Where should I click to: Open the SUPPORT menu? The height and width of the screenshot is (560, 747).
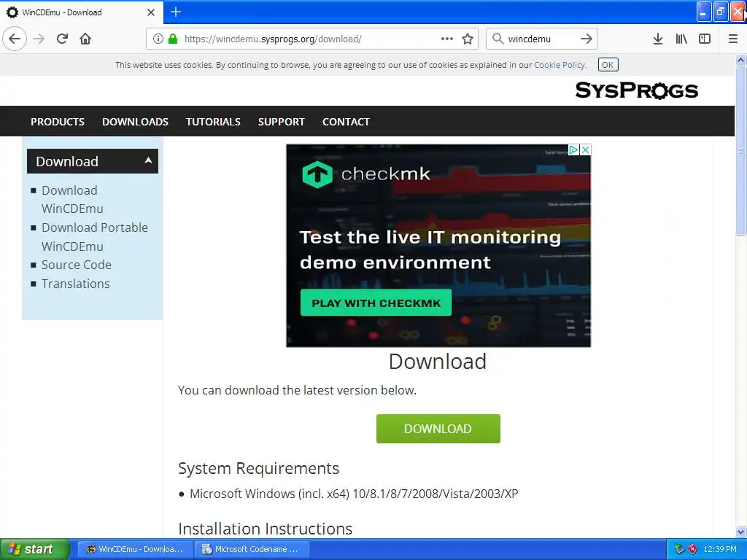[282, 122]
